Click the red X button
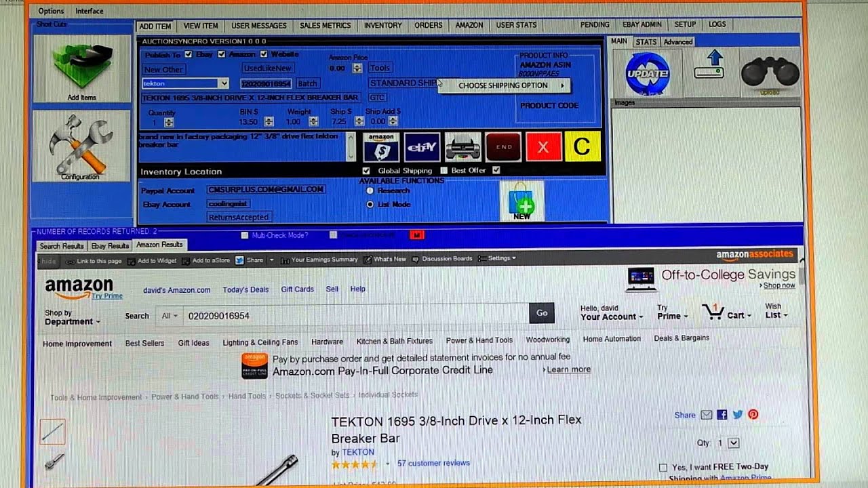868x488 pixels. [x=542, y=147]
